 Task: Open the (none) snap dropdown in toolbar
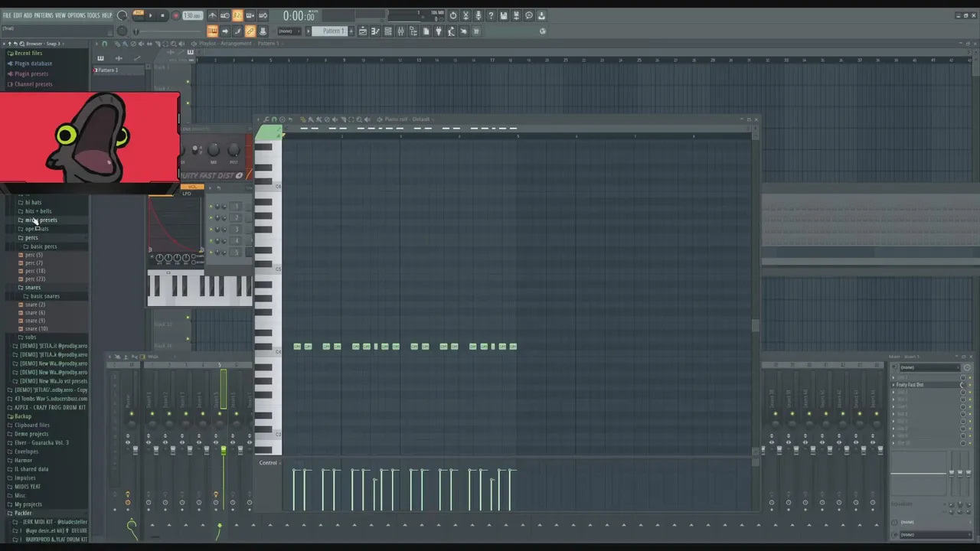coord(289,31)
